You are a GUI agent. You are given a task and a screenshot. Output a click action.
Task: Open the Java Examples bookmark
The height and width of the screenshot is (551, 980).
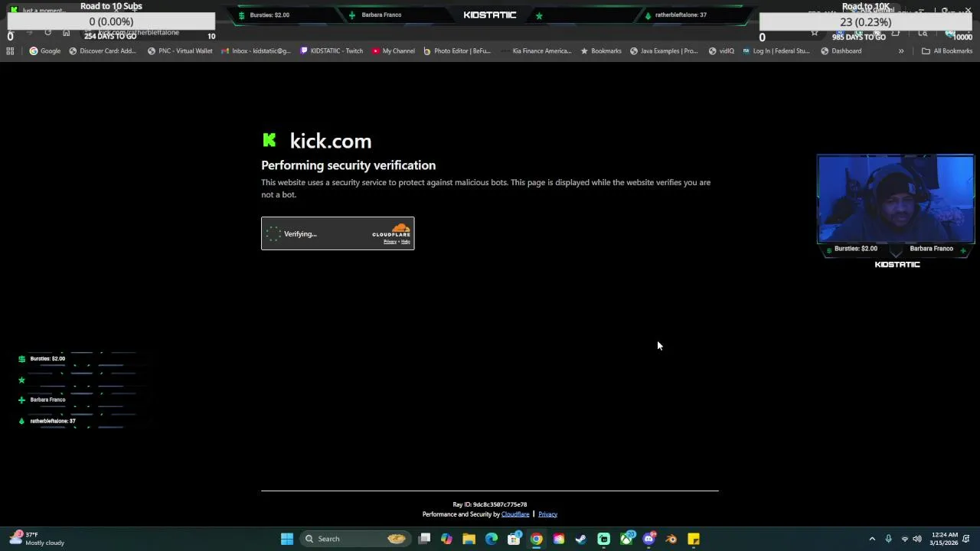pyautogui.click(x=664, y=51)
